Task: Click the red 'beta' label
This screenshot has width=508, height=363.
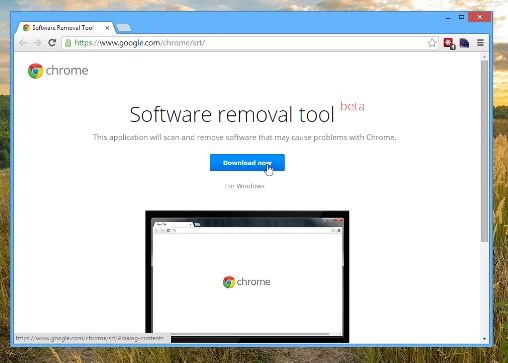Action: (352, 106)
